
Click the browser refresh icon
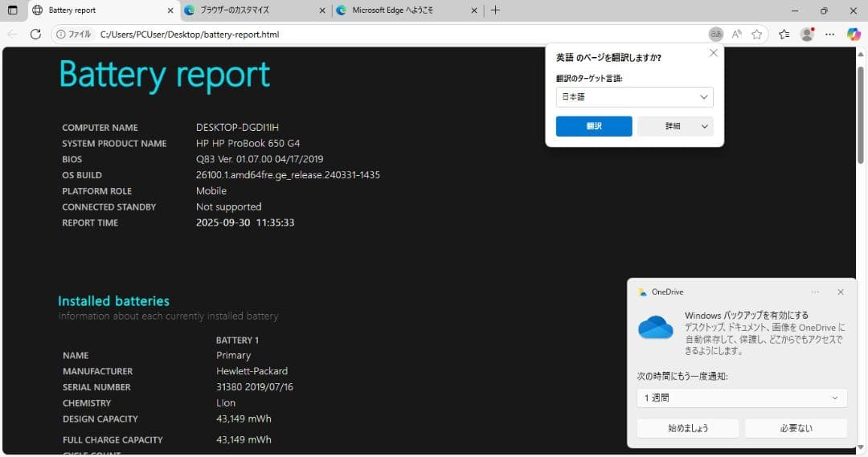coord(35,35)
